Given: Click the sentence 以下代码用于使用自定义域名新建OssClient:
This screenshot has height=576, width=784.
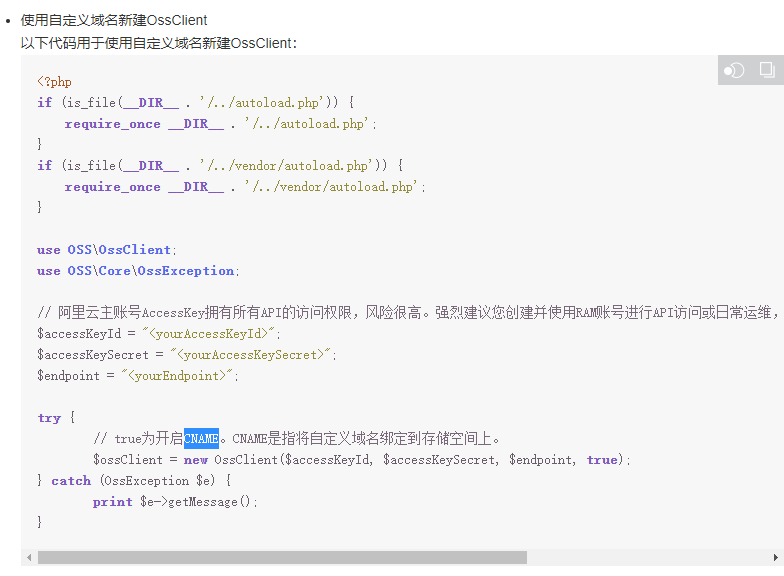Looking at the screenshot, I should tap(158, 43).
